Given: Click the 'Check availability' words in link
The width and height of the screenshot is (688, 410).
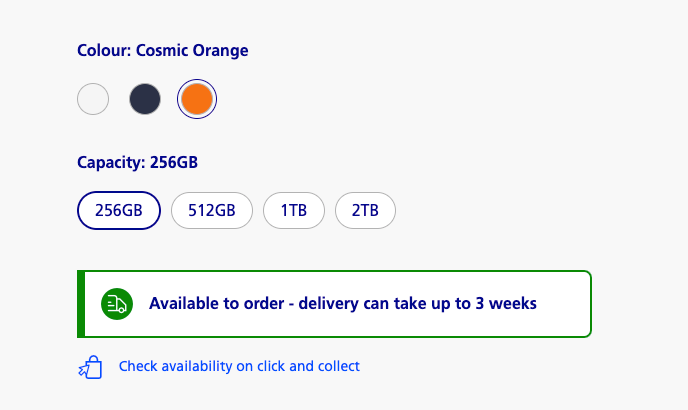Looking at the screenshot, I should (176, 366).
